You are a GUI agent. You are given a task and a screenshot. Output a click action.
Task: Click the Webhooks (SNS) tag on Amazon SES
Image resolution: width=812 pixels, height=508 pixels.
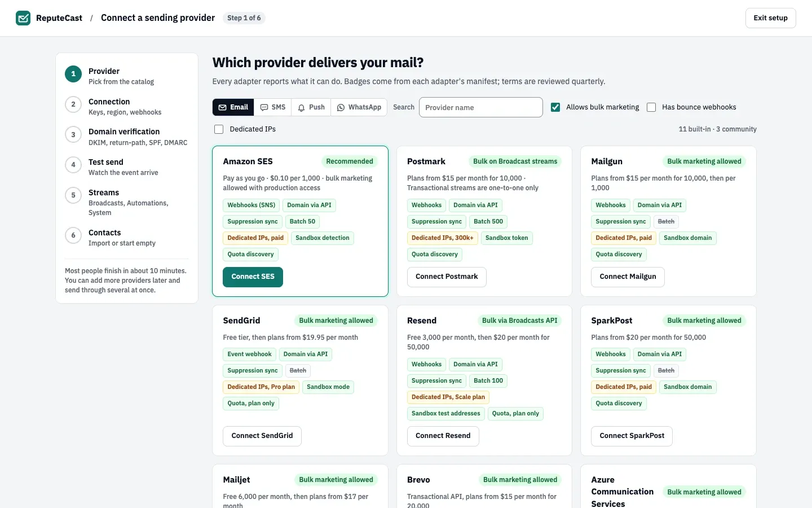[x=251, y=205]
